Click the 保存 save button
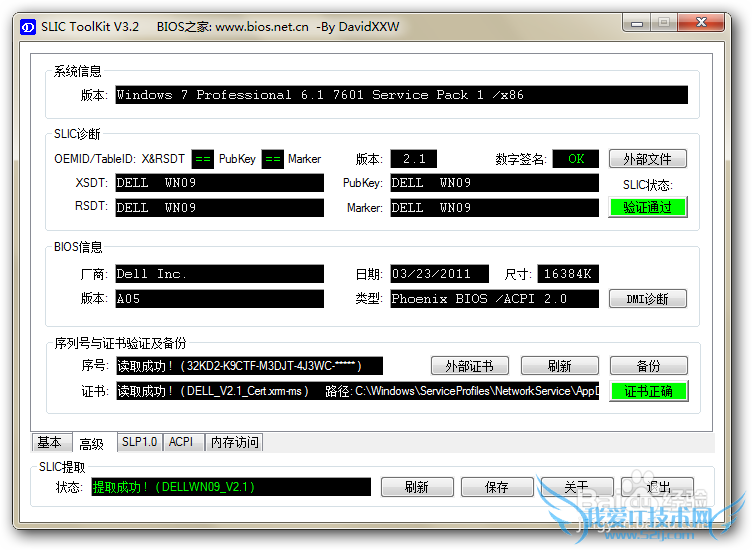752x550 pixels. click(x=497, y=487)
